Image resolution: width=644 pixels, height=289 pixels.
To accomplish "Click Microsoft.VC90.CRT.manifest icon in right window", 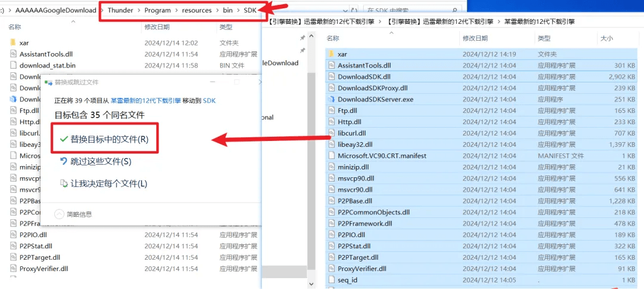I will [332, 156].
